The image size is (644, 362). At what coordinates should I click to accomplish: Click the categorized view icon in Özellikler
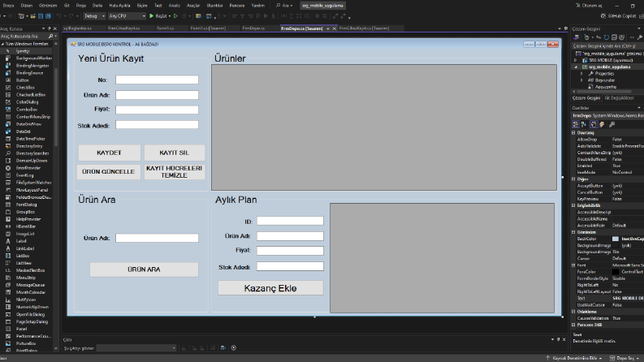click(576, 124)
